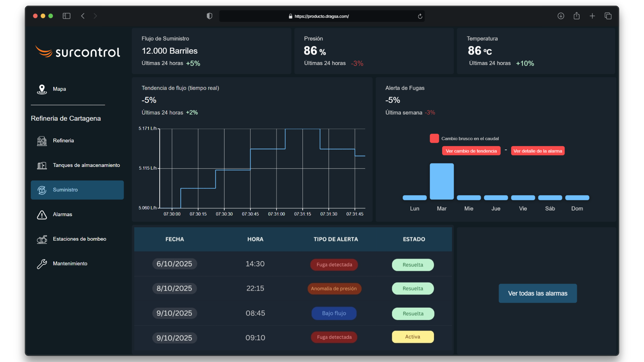The height and width of the screenshot is (362, 644).
Task: Click the Mapa location pin icon
Action: [x=42, y=89]
